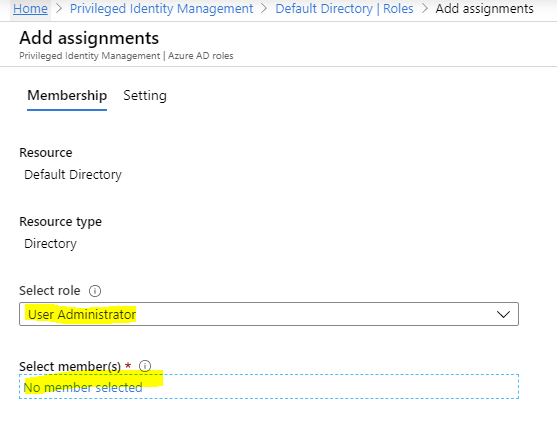This screenshot has height=441, width=557.
Task: Click the No member selected link
Action: tap(83, 387)
